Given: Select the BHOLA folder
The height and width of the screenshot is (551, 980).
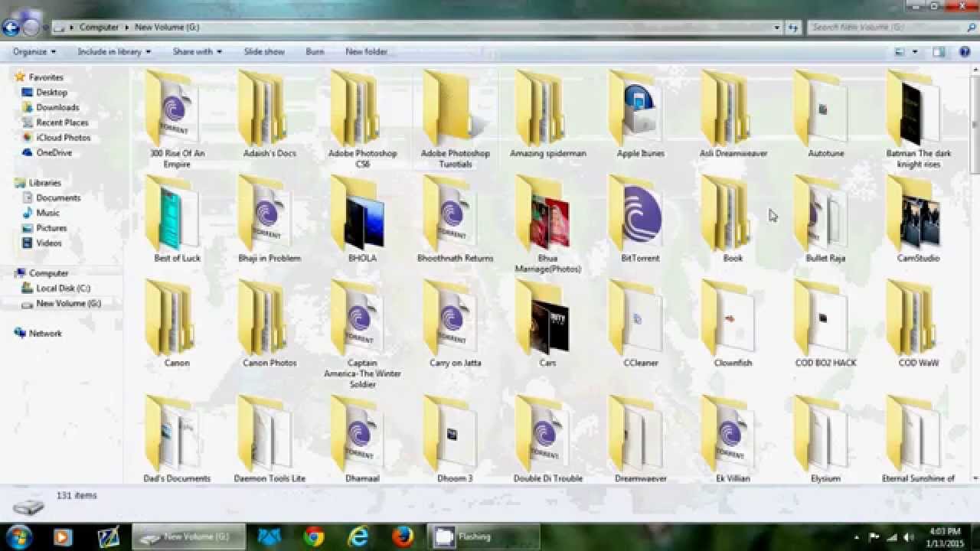Looking at the screenshot, I should point(362,220).
